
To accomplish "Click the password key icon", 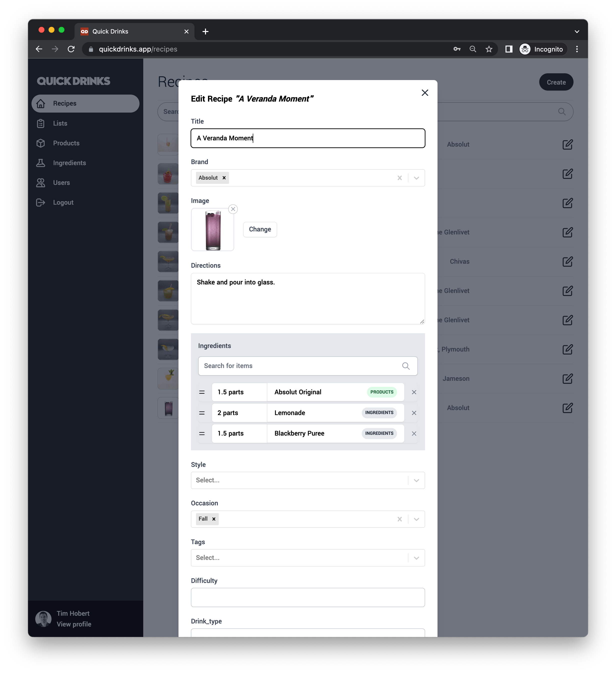I will 457,49.
